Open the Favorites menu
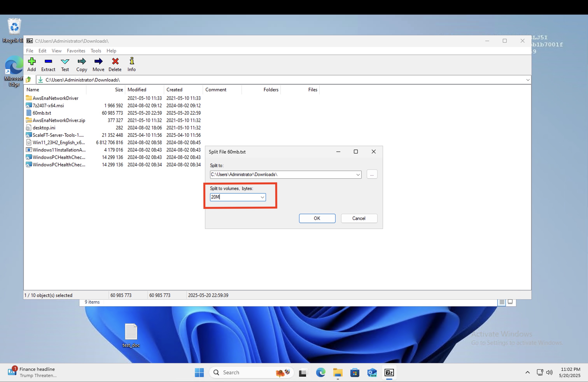This screenshot has height=382, width=588. pyautogui.click(x=76, y=51)
